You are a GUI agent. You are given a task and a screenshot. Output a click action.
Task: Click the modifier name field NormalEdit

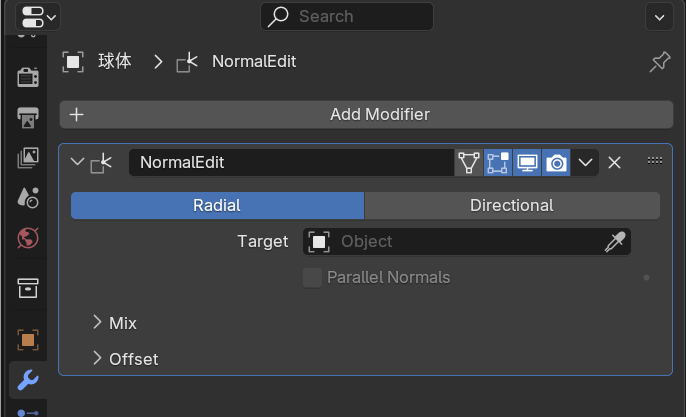(x=290, y=162)
